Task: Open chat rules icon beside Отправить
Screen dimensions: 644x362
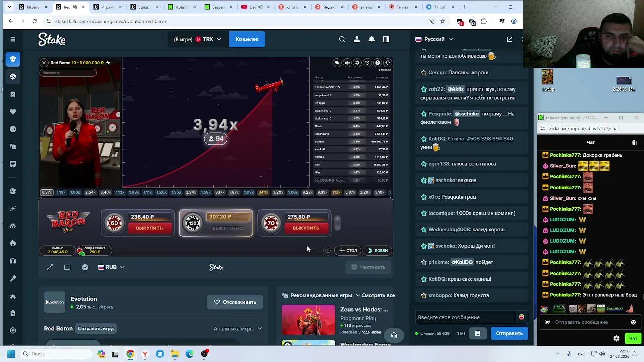Action: pos(478,333)
